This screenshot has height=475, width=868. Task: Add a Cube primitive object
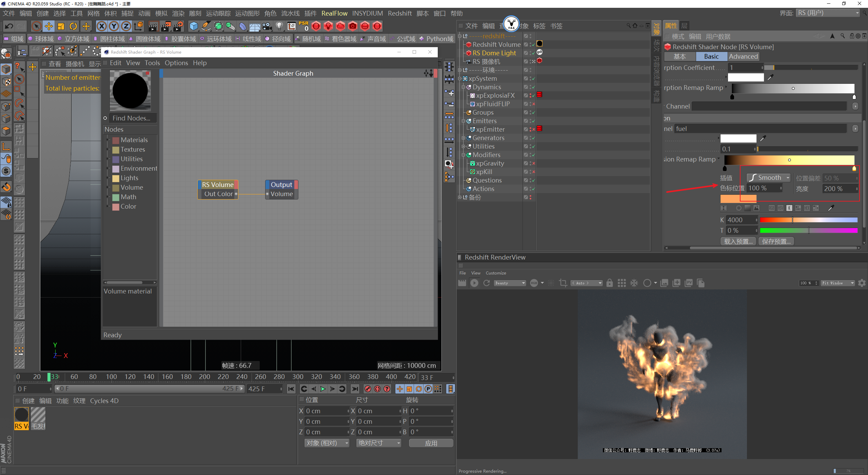click(x=194, y=26)
